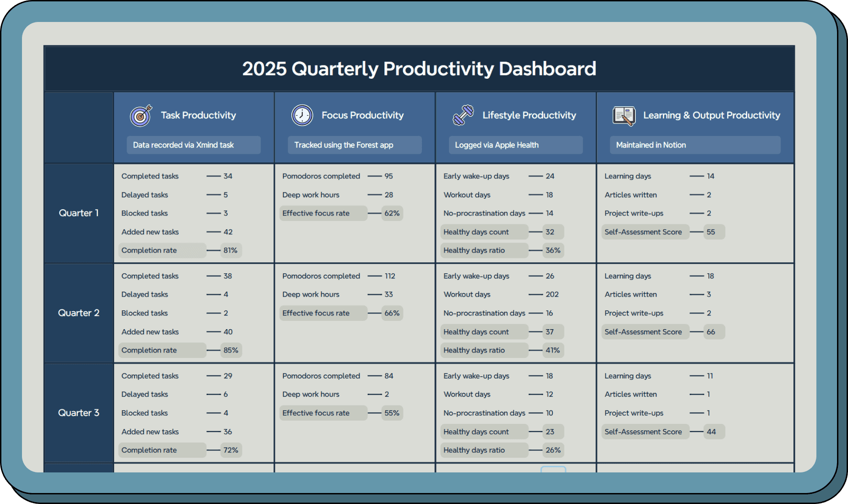Screen dimensions: 848x504
Task: Click Quarter 2 Healthy days ratio 41%
Action: 553,350
